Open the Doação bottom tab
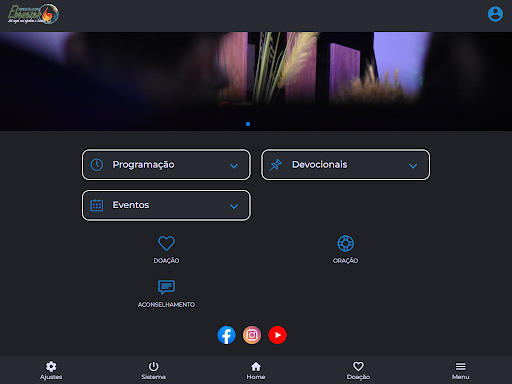This screenshot has height=384, width=512. click(358, 370)
